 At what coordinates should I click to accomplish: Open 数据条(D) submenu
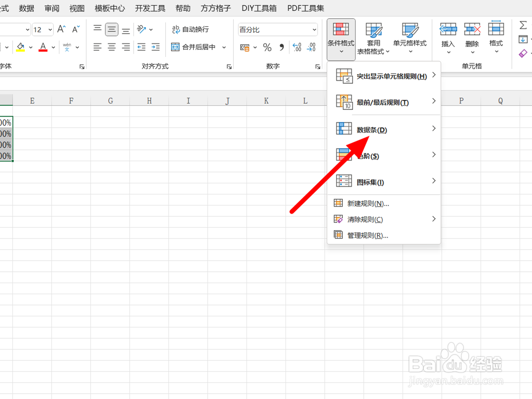(x=384, y=130)
